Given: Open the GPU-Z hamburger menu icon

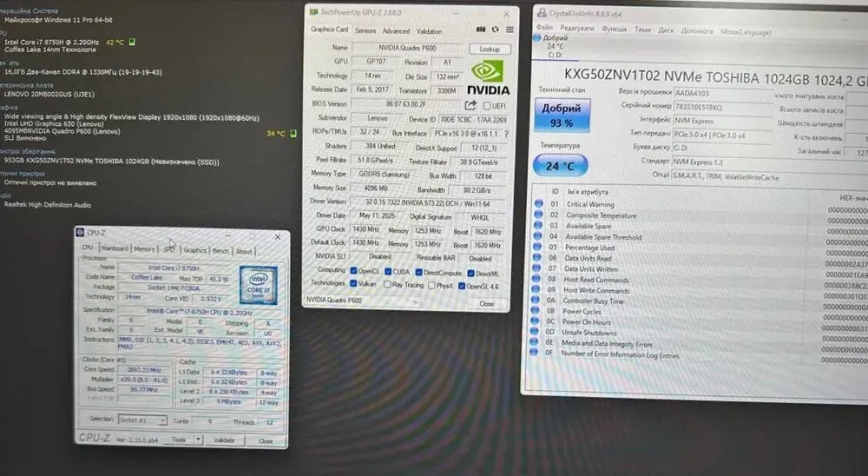Looking at the screenshot, I should 508,30.
